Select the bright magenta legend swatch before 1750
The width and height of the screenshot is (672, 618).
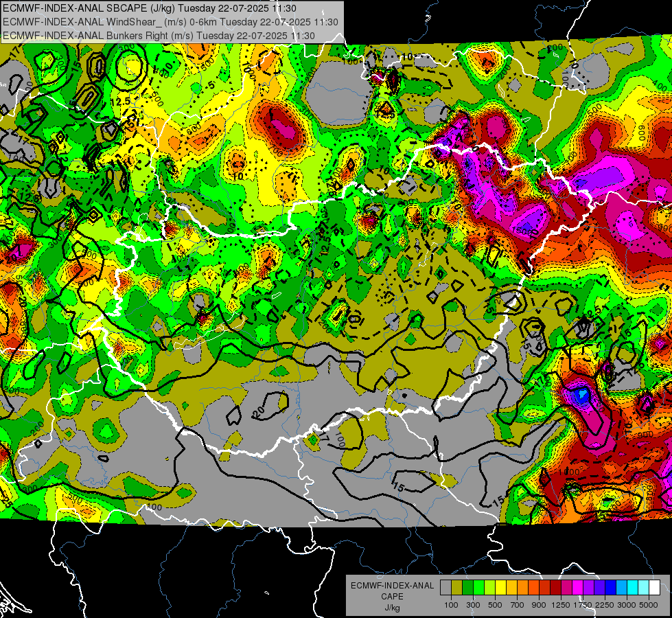point(578,588)
